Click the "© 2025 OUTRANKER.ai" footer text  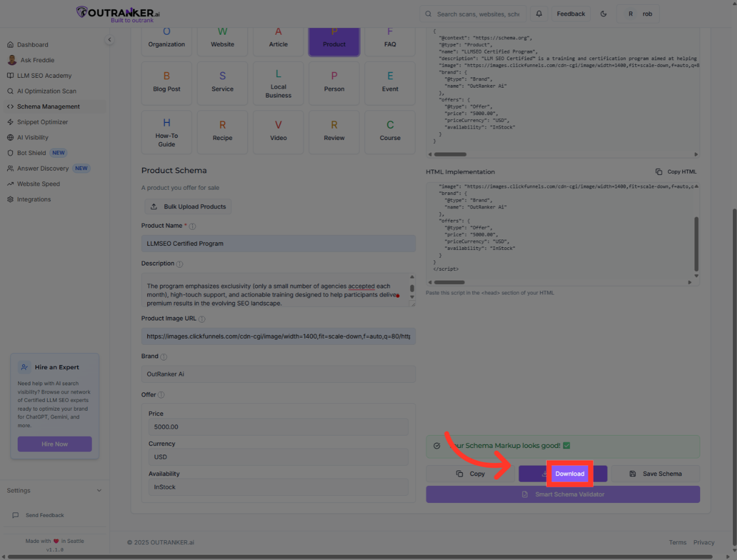(x=161, y=543)
